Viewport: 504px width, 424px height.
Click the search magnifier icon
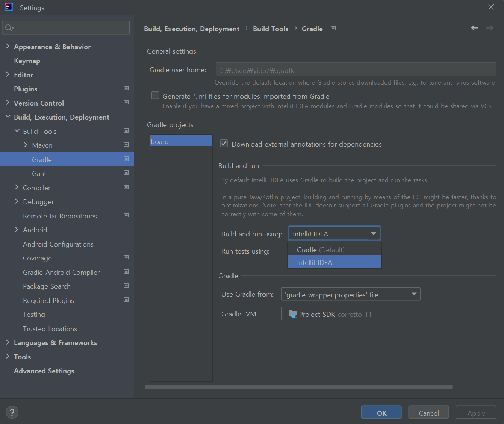[9, 28]
